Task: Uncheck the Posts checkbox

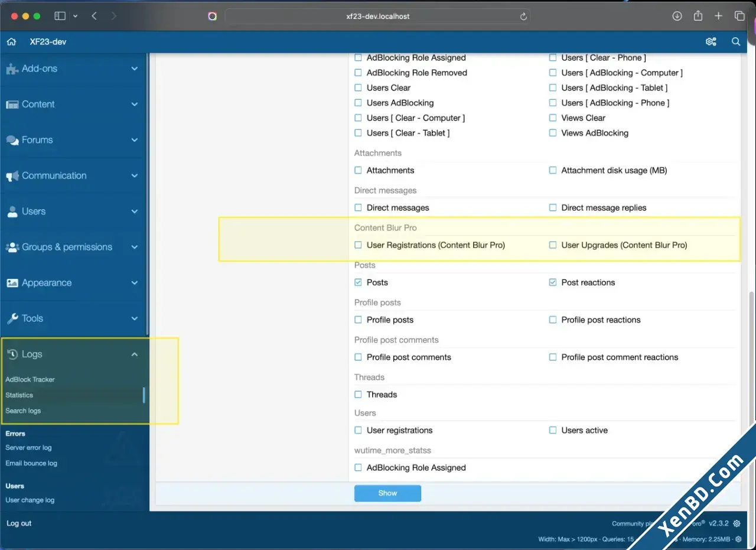Action: coord(358,282)
